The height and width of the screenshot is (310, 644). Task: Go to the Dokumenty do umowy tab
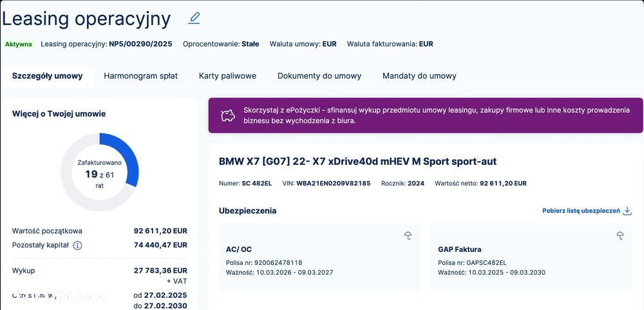coord(319,76)
